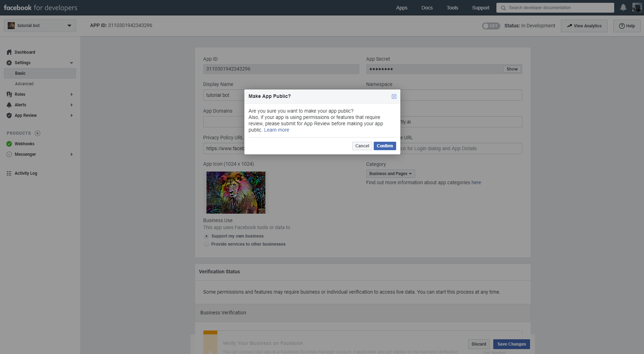Toggle the app status OFF switch

click(491, 26)
